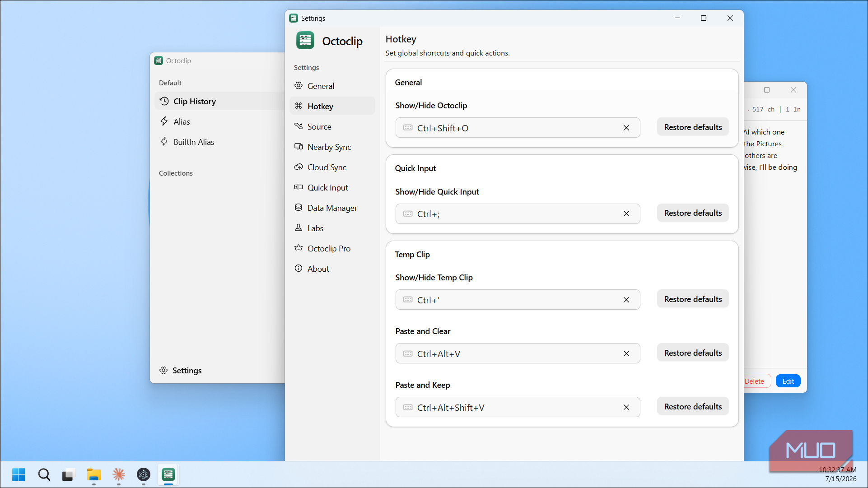The height and width of the screenshot is (488, 868).
Task: Click the Octoclip Pro crown icon
Action: click(x=299, y=248)
